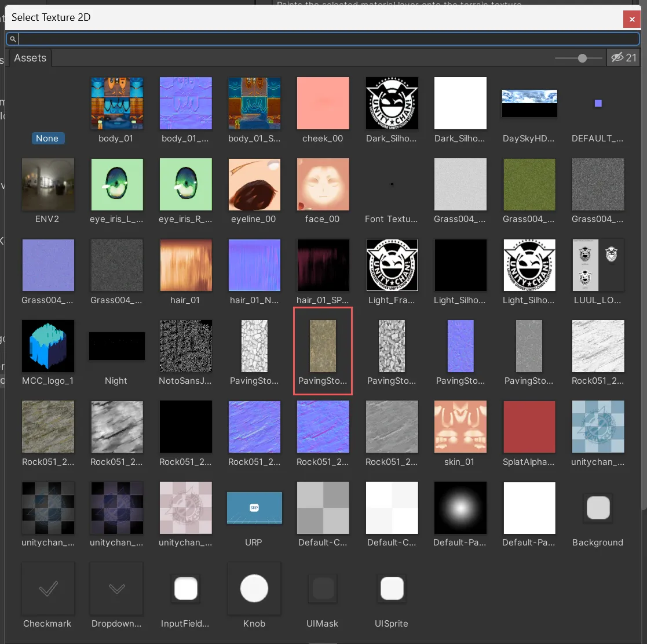Select the highlighted tan PavingStones texture
This screenshot has width=647, height=644.
click(323, 346)
